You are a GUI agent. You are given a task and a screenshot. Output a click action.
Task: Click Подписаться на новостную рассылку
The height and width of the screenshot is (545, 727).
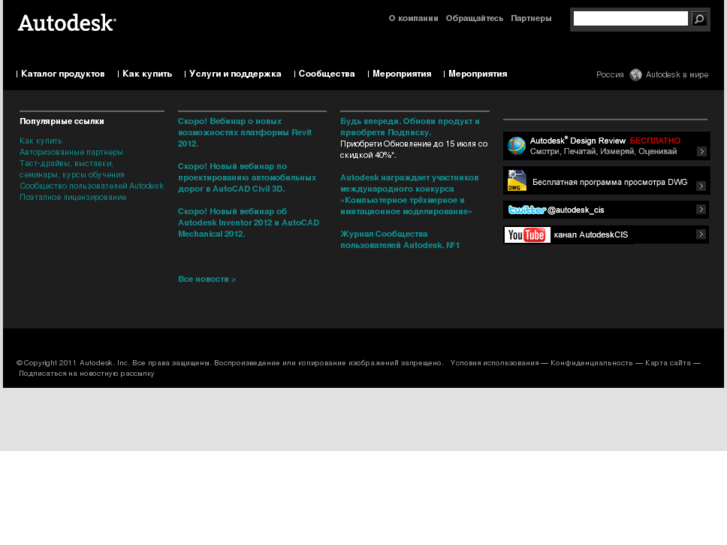[86, 373]
